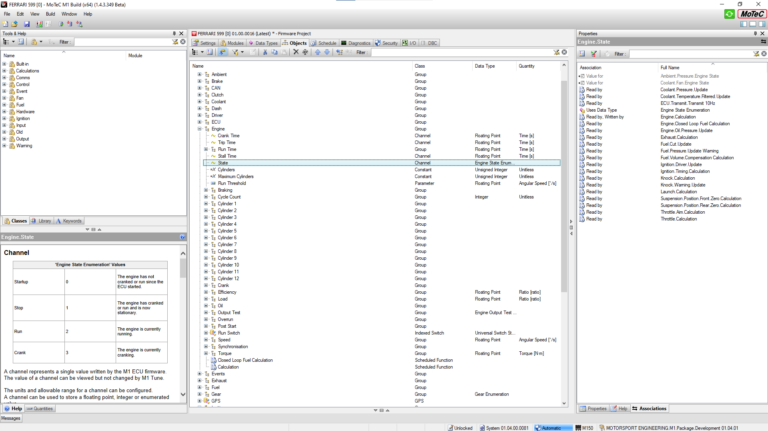Image resolution: width=768 pixels, height=431 pixels.
Task: Click the Objects panel vertical scrollbar
Action: click(x=564, y=186)
